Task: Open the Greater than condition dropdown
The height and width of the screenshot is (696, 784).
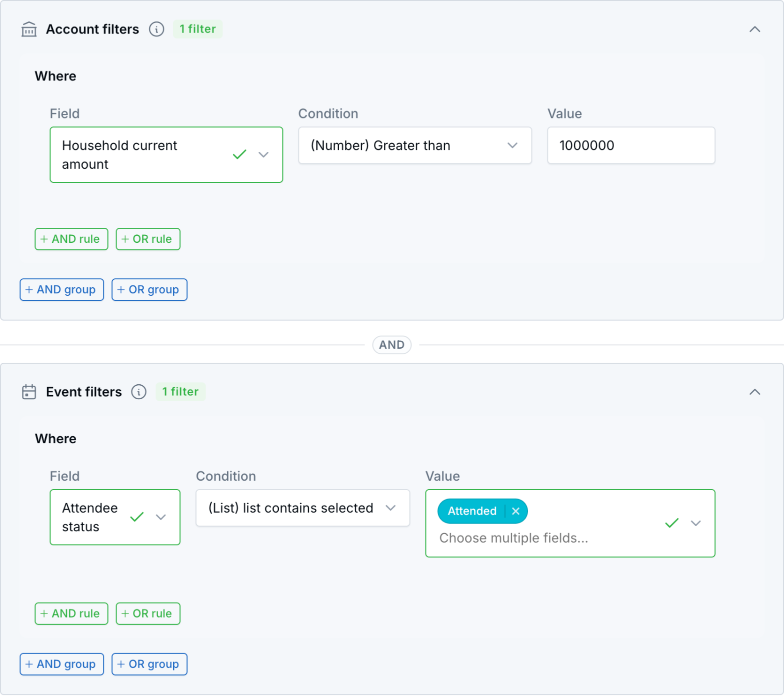Action: tap(415, 145)
